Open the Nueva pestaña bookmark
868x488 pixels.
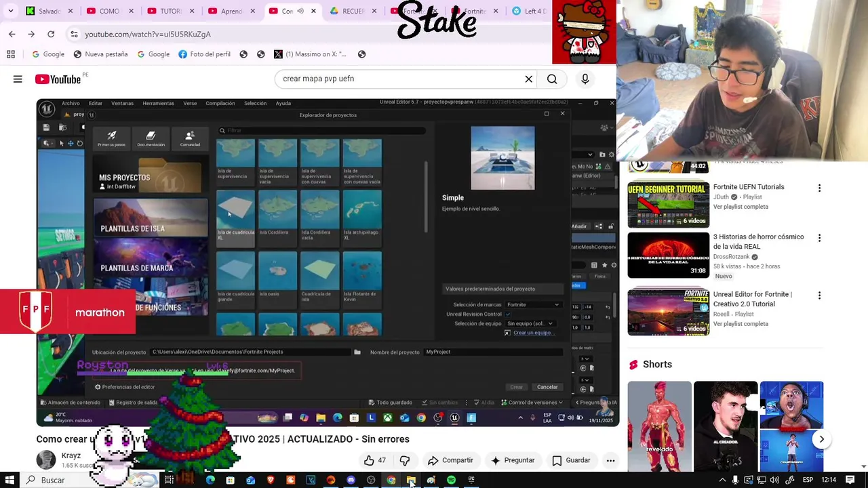100,54
